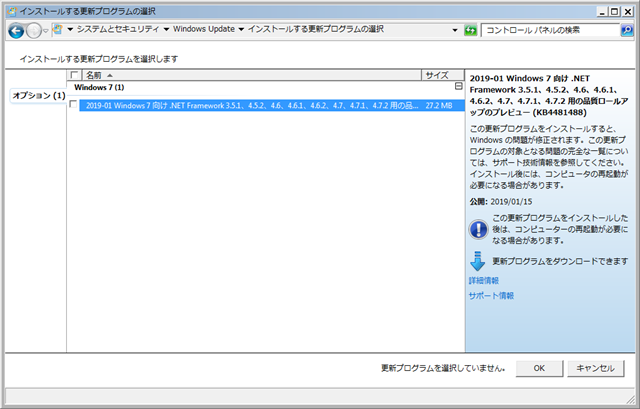Minimize the window

602,12
